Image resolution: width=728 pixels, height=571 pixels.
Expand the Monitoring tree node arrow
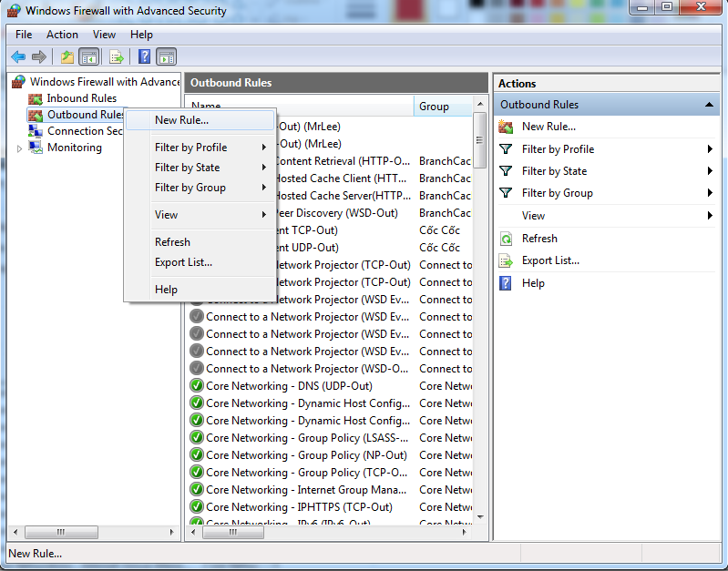[x=20, y=148]
